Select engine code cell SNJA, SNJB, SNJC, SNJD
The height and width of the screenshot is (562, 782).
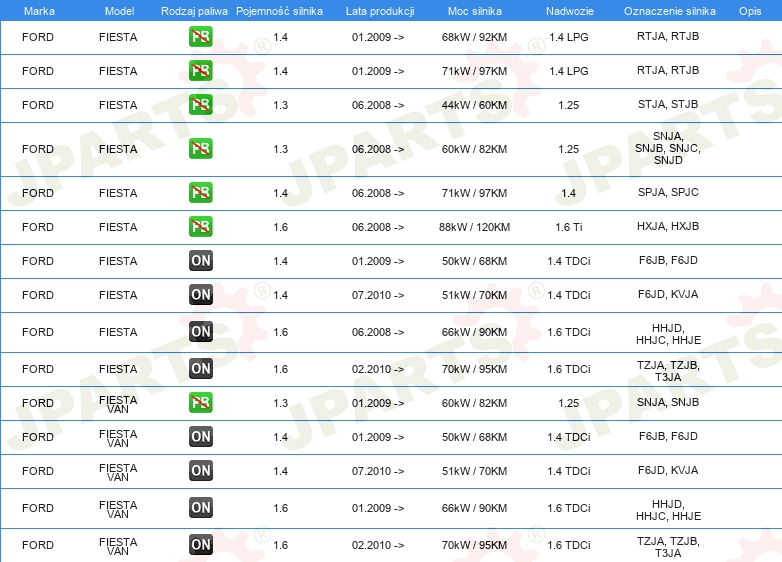[x=668, y=148]
